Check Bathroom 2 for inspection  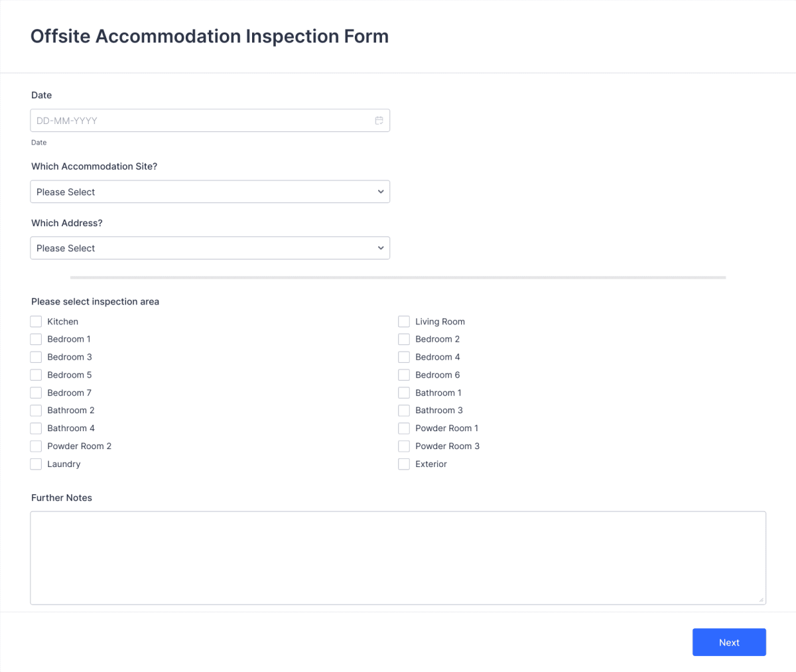click(36, 410)
